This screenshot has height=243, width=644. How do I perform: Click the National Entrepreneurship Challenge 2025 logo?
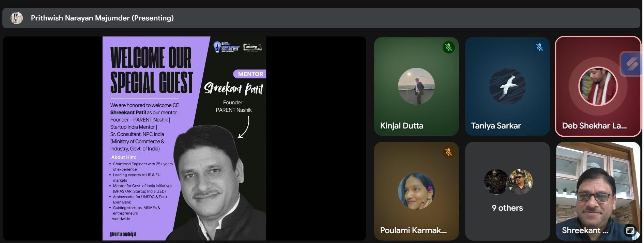click(x=227, y=47)
